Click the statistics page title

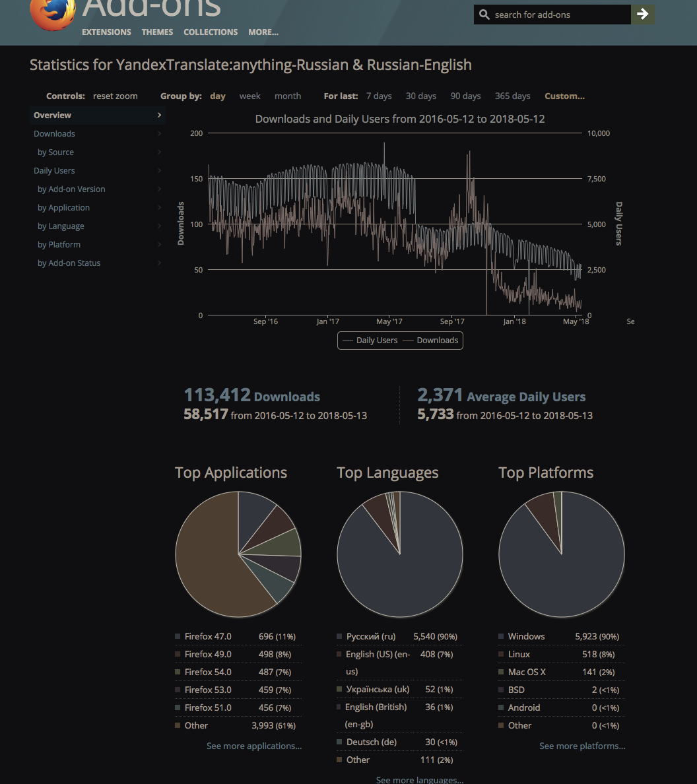[251, 65]
